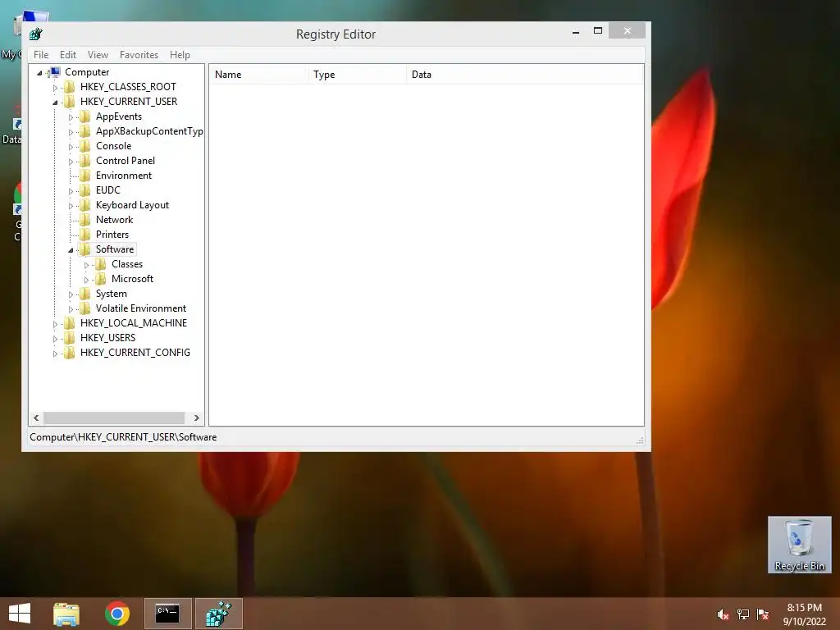Open the View menu

pos(98,55)
